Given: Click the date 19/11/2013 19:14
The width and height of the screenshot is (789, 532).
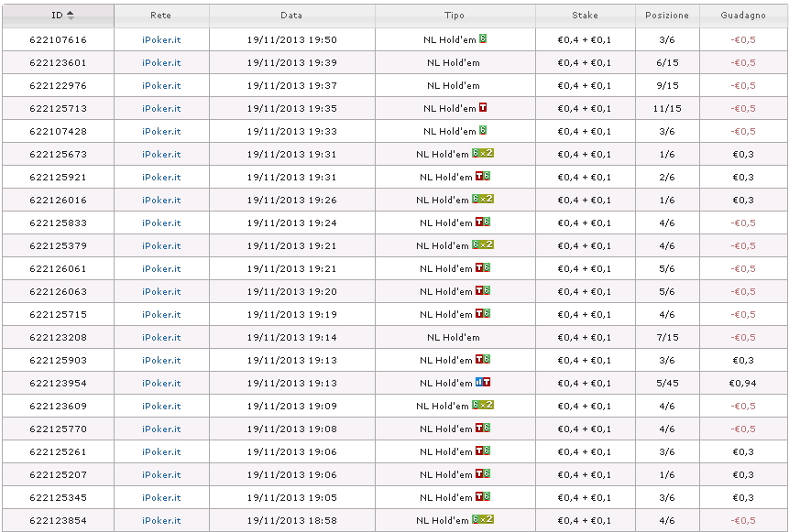Looking at the screenshot, I should [291, 337].
